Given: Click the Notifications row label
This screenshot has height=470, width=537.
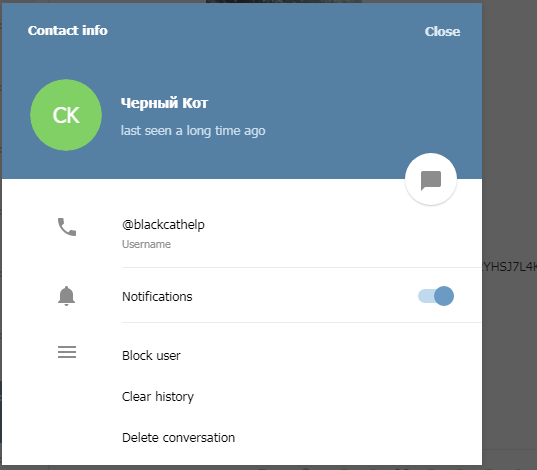Looking at the screenshot, I should (x=157, y=297).
